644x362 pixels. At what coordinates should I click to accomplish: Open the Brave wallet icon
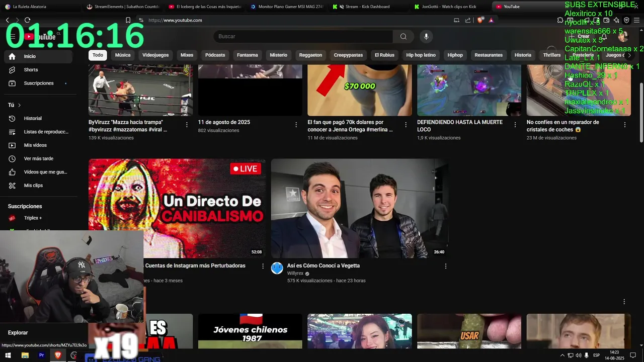[x=606, y=20]
